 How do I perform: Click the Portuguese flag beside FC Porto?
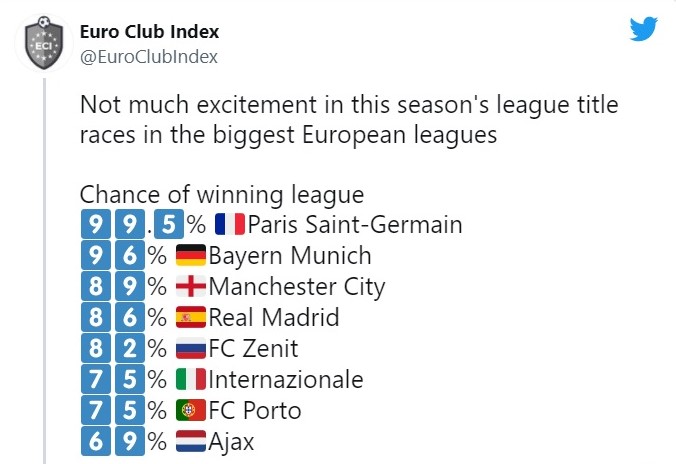191,410
